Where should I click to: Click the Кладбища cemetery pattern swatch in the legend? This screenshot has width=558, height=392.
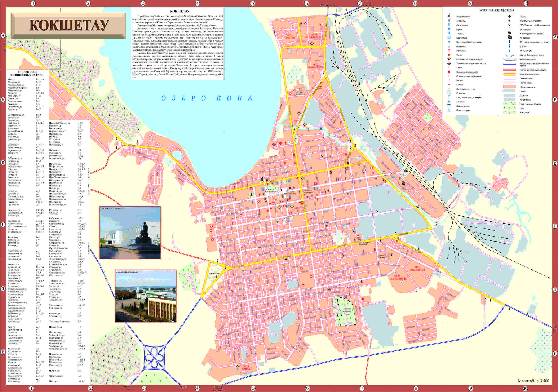pyautogui.click(x=509, y=112)
